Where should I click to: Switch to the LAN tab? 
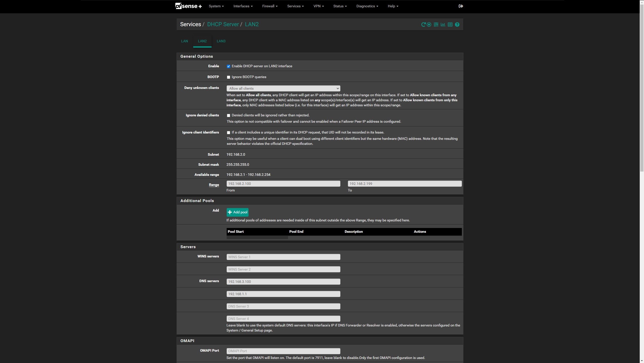click(184, 41)
